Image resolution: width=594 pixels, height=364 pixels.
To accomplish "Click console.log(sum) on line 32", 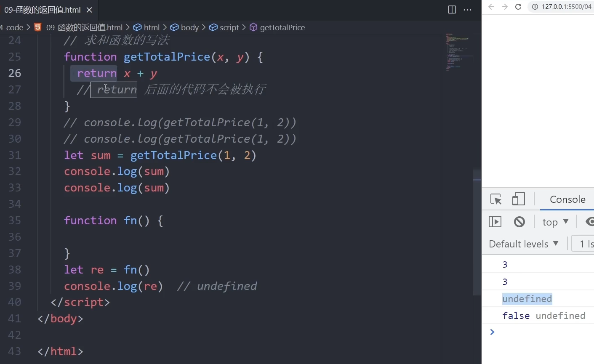I will [117, 172].
